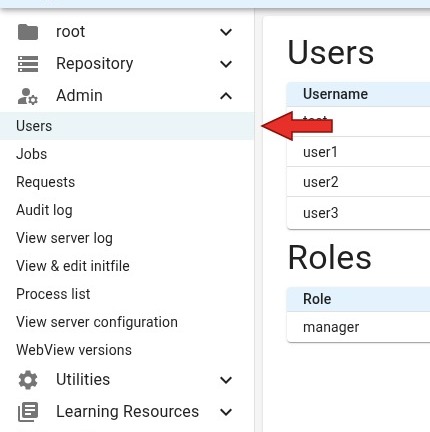Click the Learning Resources library icon
Viewport: 430px width, 432px height.
pos(28,412)
